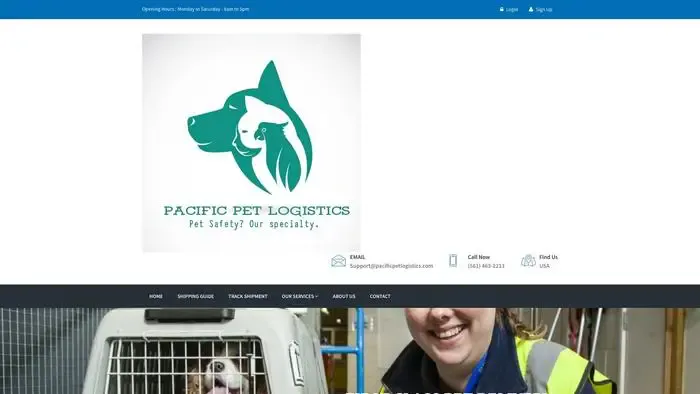Click the phone icon next to Call Now
The height and width of the screenshot is (394, 700).
453,261
